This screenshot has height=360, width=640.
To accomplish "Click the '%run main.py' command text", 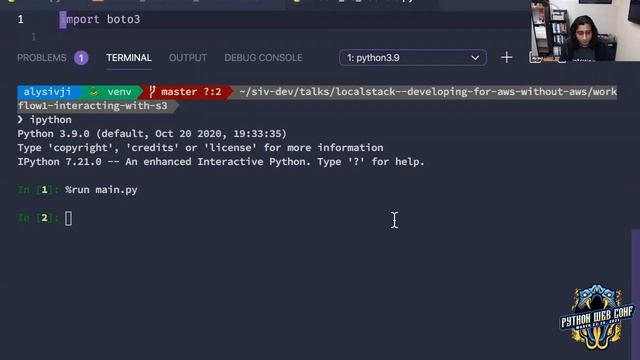I will (101, 190).
